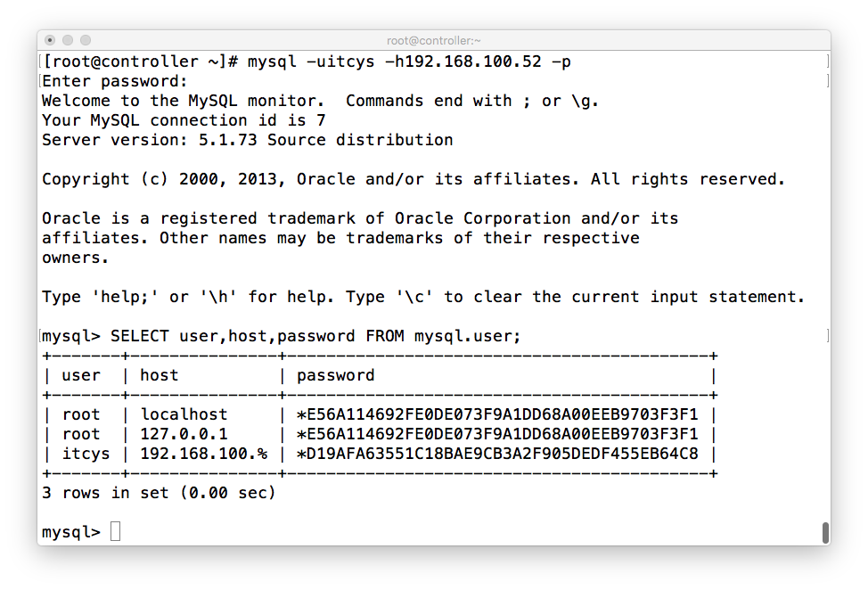Viewport: 868px width, 590px height.
Task: Click the window zoom button
Action: click(x=86, y=40)
